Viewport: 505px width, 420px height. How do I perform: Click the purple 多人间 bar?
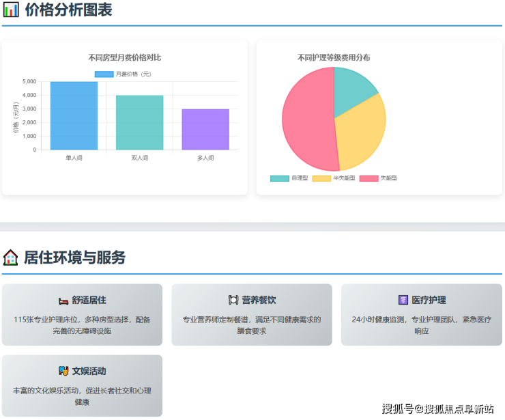click(x=205, y=130)
